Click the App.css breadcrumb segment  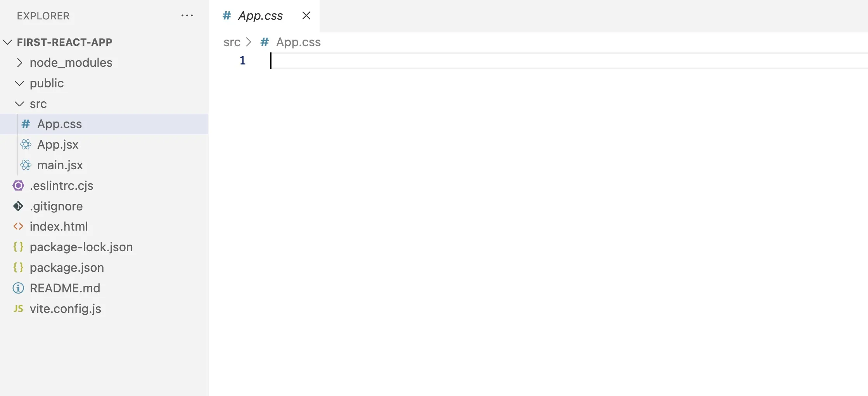(299, 42)
